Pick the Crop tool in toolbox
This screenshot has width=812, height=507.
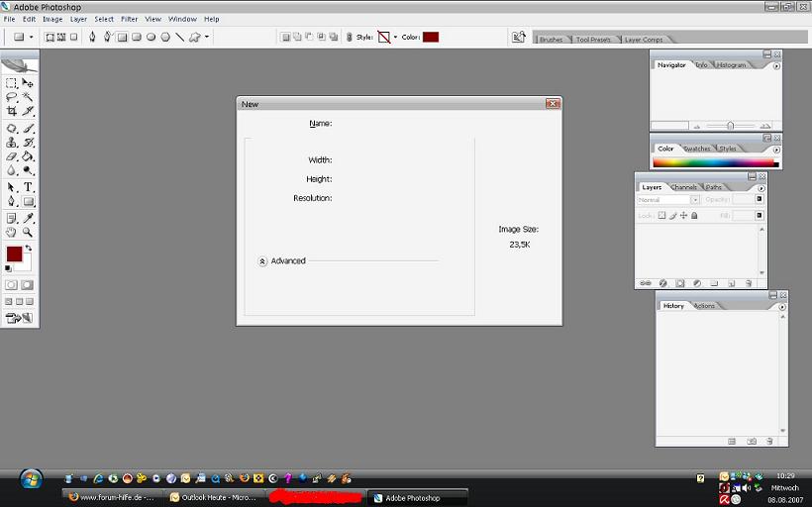click(x=12, y=112)
